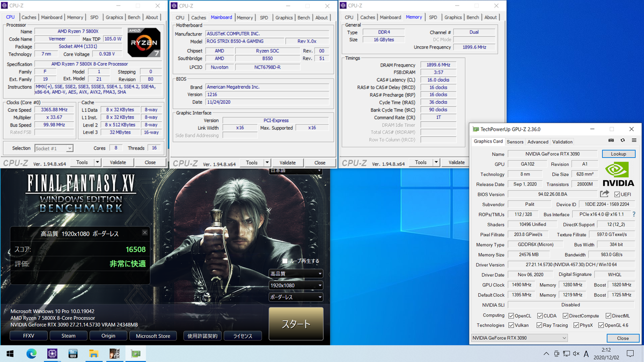
Task: Click the GPU-Z title bar icon
Action: coord(475,129)
